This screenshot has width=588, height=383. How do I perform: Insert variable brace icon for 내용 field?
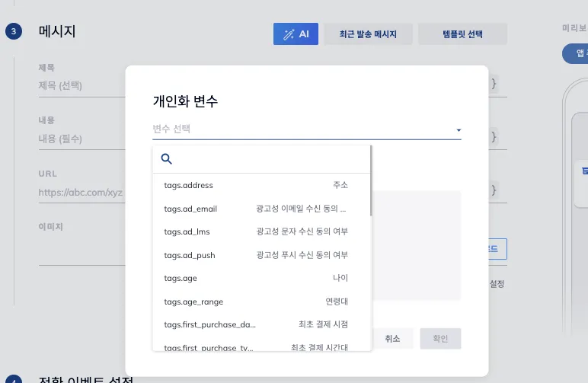pos(494,137)
